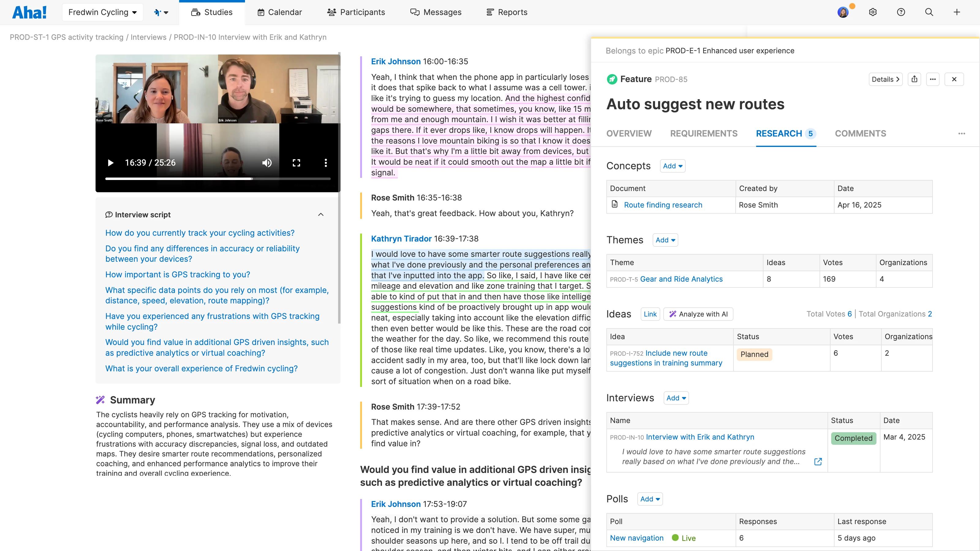Image resolution: width=980 pixels, height=551 pixels.
Task: Collapse the Interview script section
Action: [x=321, y=214]
